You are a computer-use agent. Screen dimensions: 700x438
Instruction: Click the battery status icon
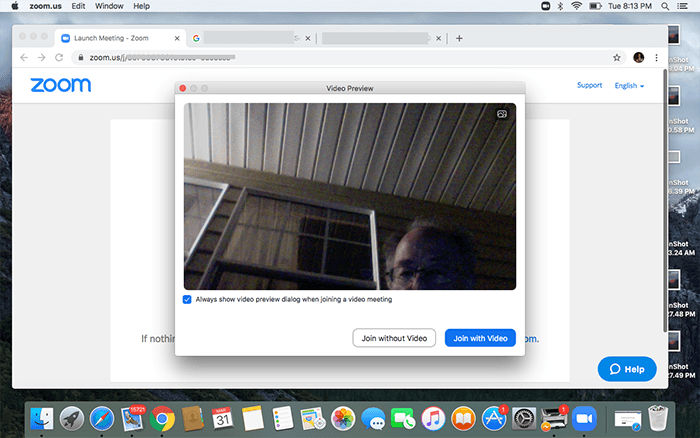(x=595, y=6)
